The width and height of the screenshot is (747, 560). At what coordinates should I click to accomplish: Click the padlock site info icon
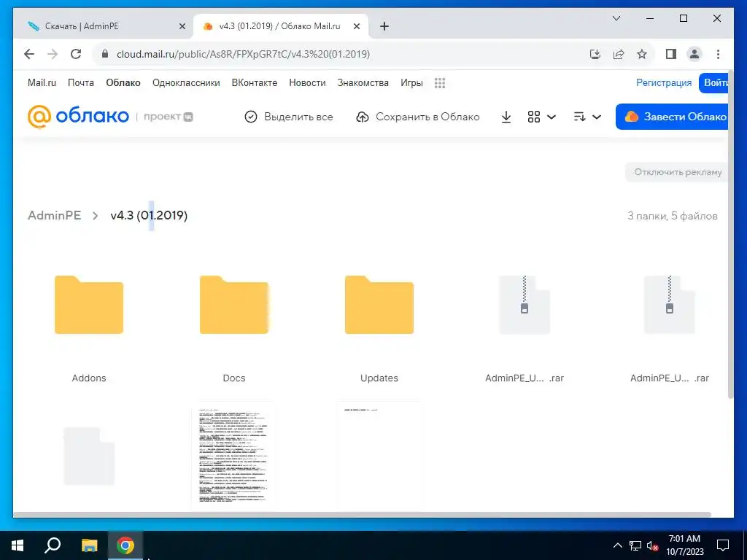point(105,54)
